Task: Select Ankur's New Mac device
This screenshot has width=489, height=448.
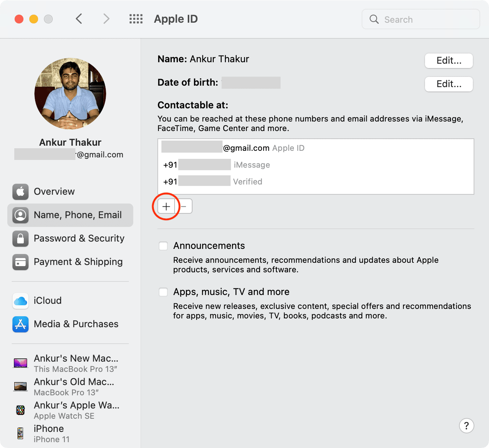Action: tap(70, 363)
